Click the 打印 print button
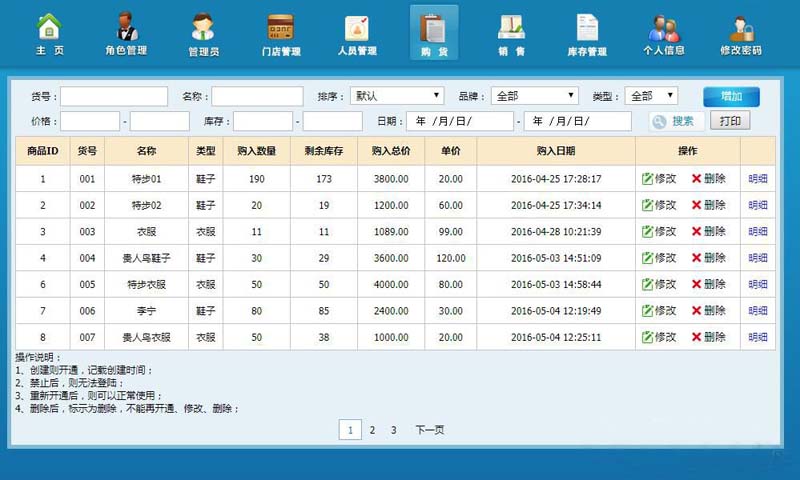The width and height of the screenshot is (800, 480). point(730,121)
